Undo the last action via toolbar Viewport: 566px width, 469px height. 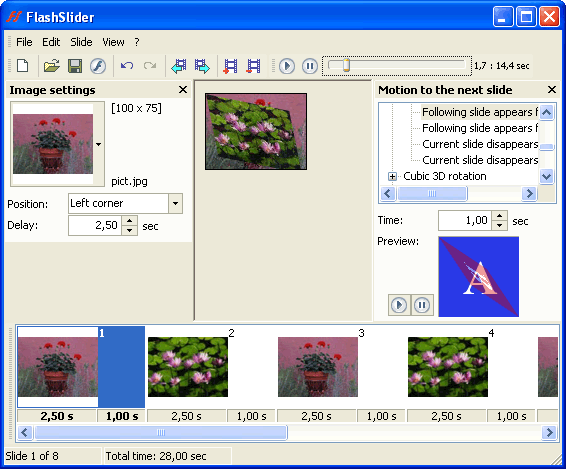coord(127,66)
